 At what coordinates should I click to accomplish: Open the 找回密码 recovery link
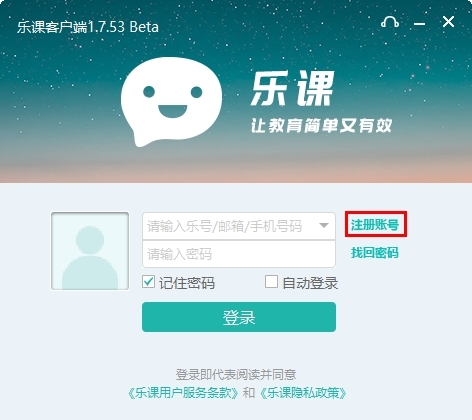point(375,253)
